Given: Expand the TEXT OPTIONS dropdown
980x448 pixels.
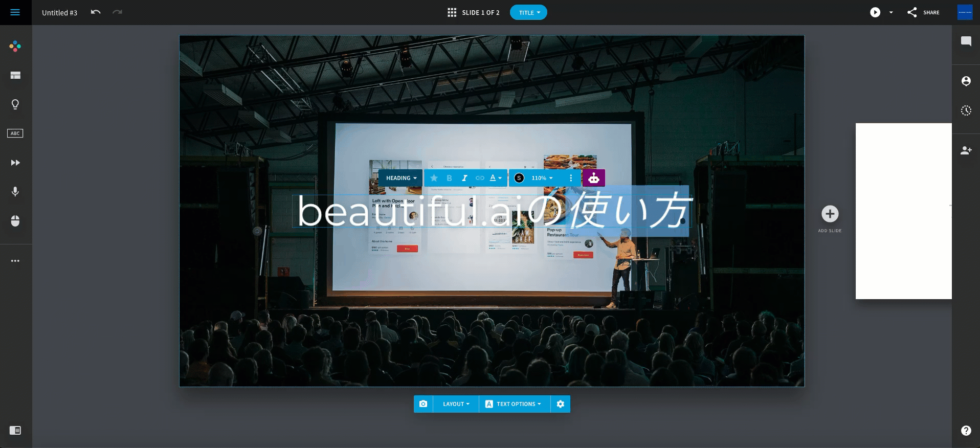Looking at the screenshot, I should (515, 404).
